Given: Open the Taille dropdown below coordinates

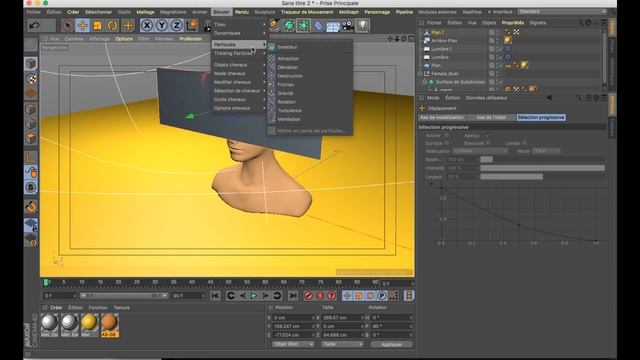Looking at the screenshot, I should (x=342, y=344).
